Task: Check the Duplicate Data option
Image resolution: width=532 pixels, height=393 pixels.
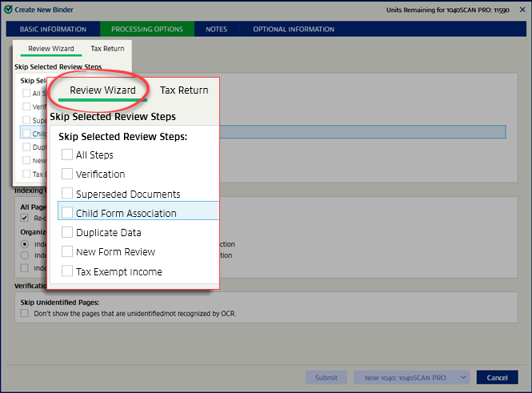Action: pyautogui.click(x=67, y=232)
